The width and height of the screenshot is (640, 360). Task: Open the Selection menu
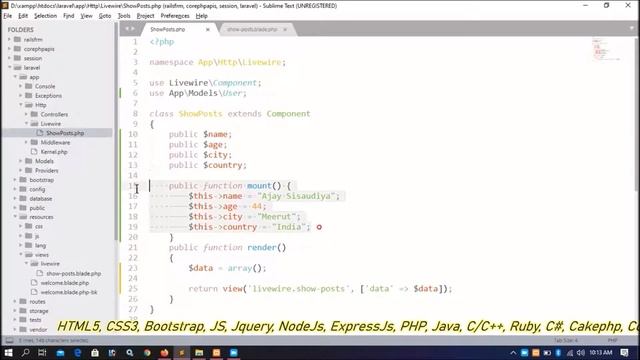click(x=45, y=16)
